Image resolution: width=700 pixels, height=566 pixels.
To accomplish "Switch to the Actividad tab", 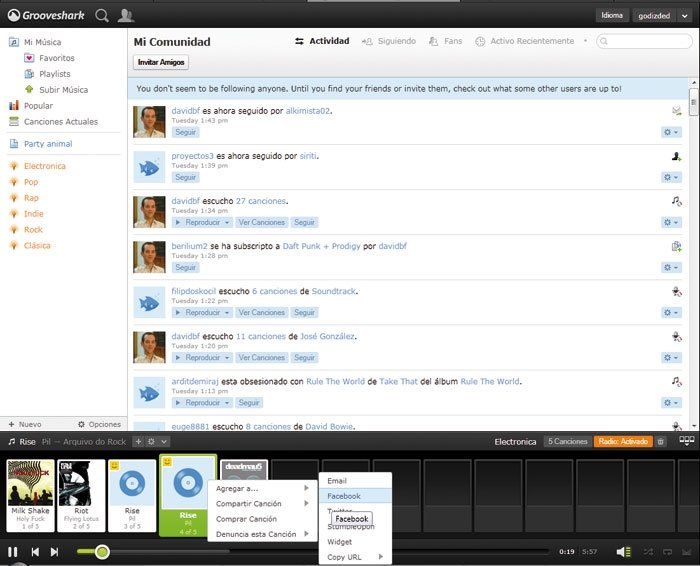I will [322, 41].
